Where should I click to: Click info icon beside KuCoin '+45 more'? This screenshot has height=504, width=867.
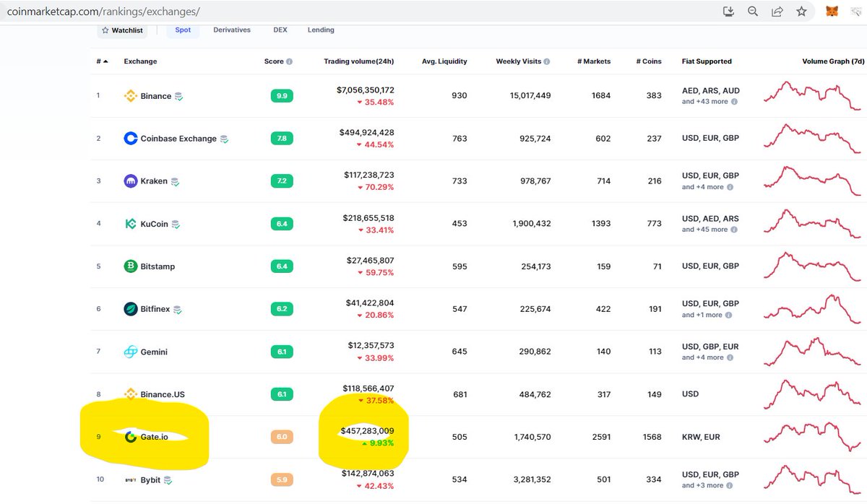pos(735,230)
